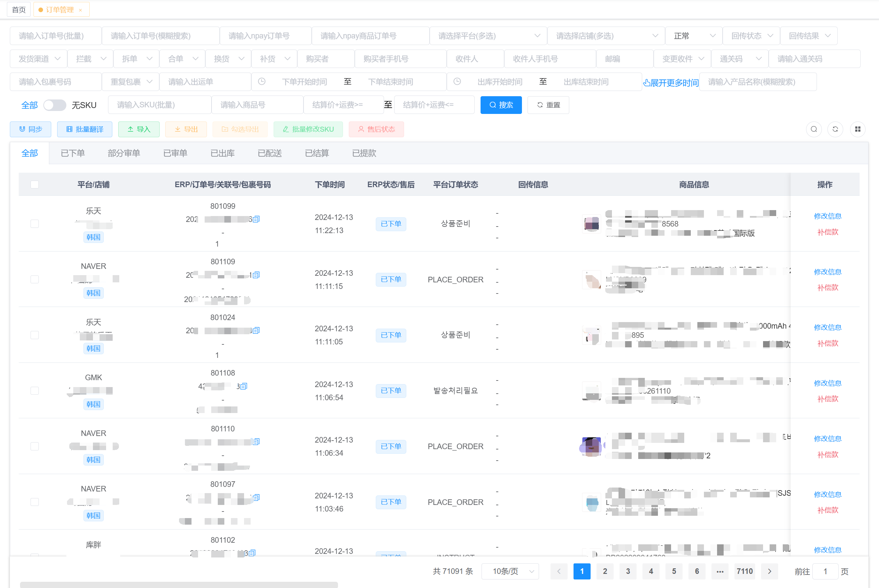Close the 订单管理 tab with x icon

80,10
